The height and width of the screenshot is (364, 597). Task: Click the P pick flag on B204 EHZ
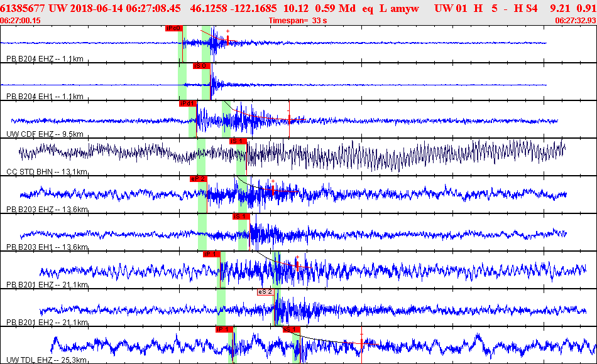pyautogui.click(x=173, y=28)
